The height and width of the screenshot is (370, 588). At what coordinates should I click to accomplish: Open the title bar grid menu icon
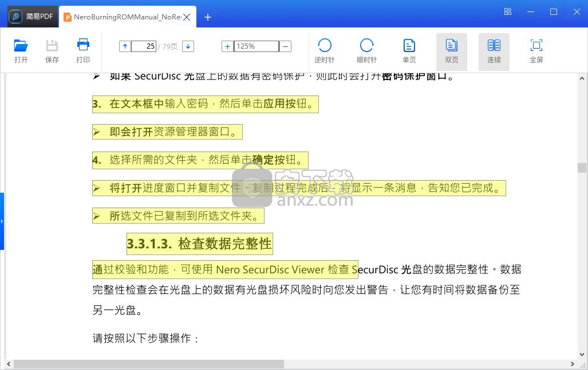click(508, 12)
